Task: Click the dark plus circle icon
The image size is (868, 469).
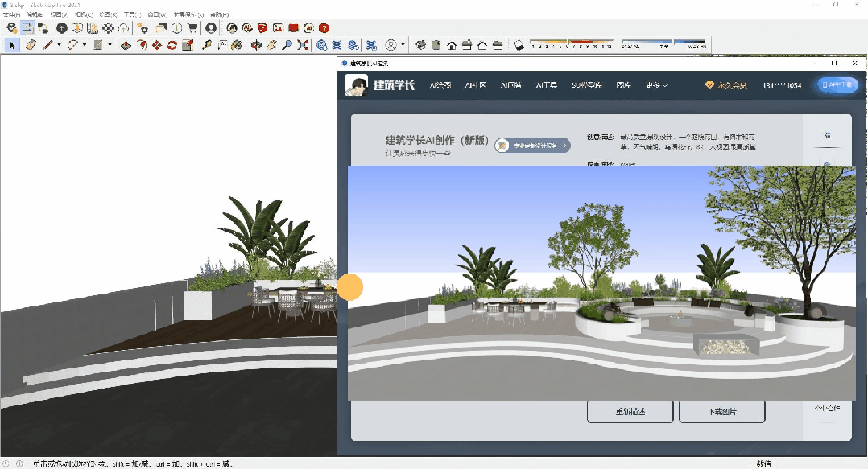Action: (62, 28)
